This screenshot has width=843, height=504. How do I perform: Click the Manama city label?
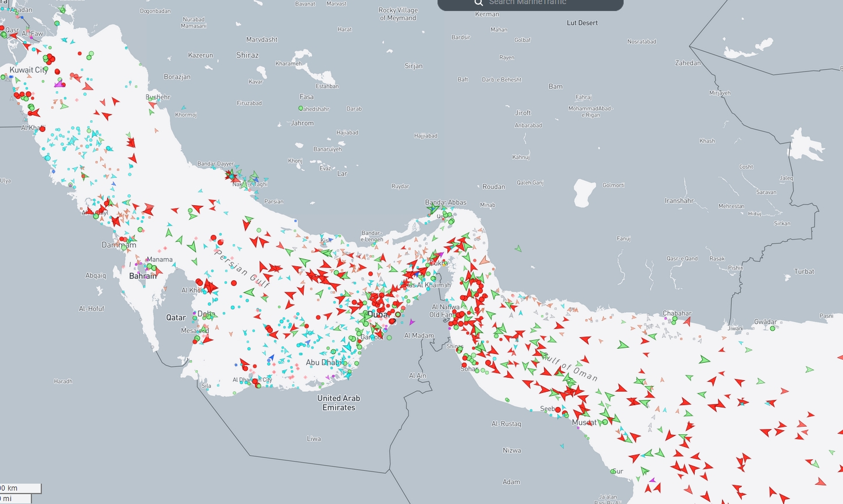pos(159,259)
